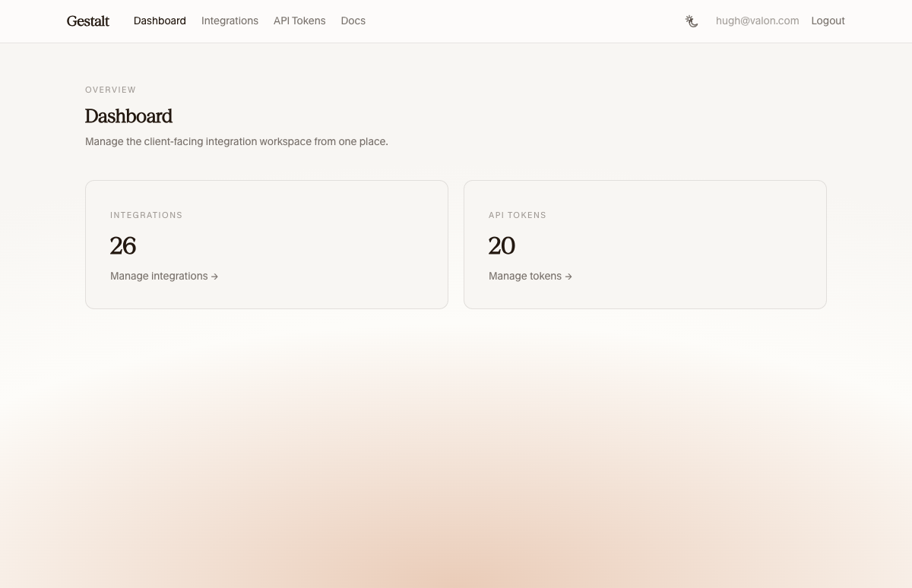Follow the Manage integrations link
This screenshot has width=912, height=588.
[x=159, y=277]
